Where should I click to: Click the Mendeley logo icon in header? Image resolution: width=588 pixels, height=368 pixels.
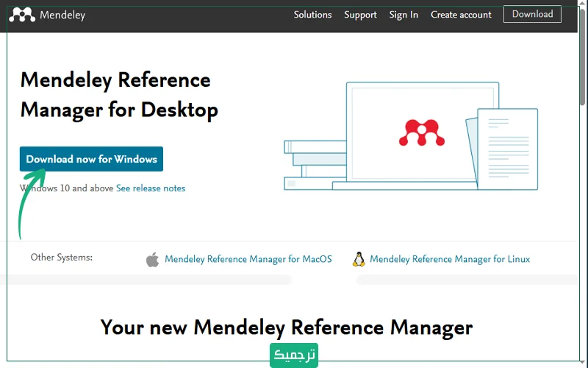22,15
